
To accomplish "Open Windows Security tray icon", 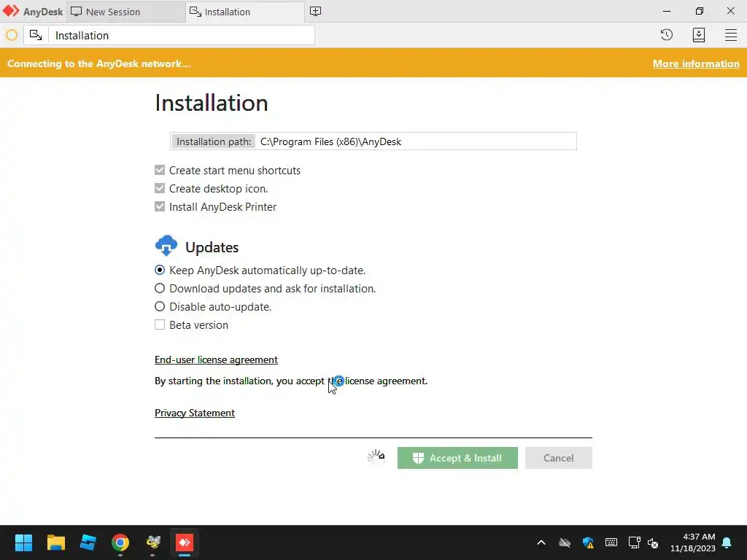I will [x=588, y=542].
